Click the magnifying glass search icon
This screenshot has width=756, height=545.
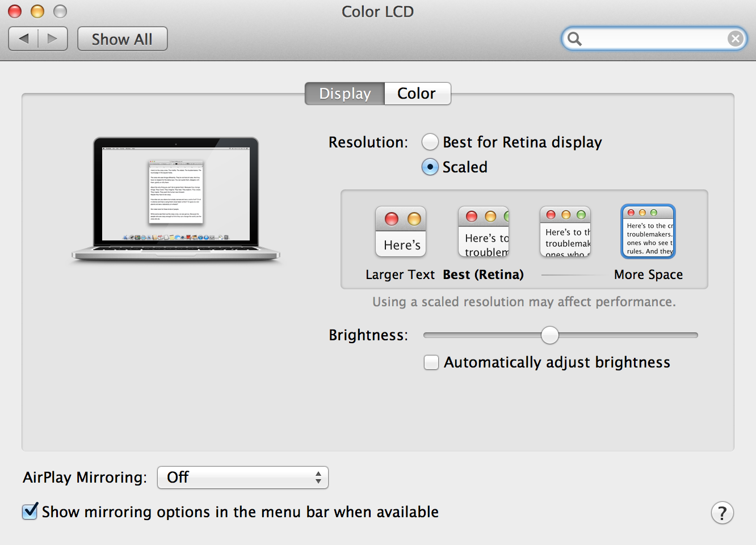[574, 39]
